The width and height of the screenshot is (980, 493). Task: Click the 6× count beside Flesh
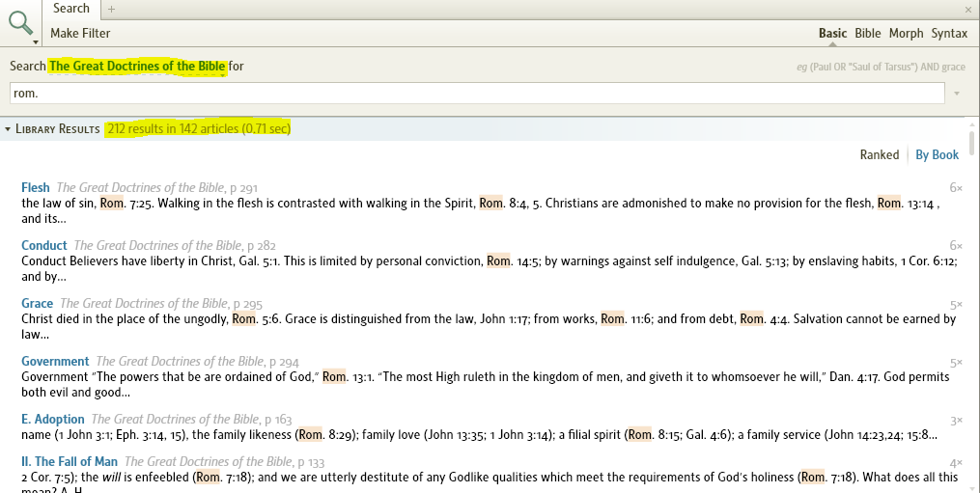(x=956, y=188)
